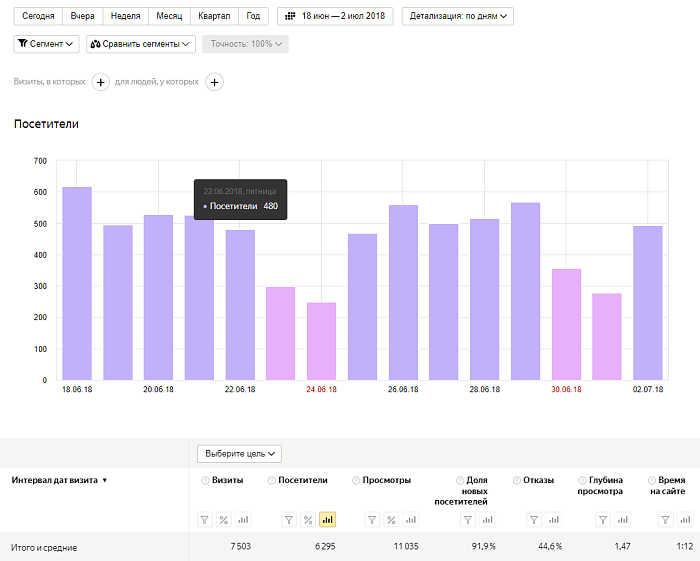Toggle chart icon under Глубина просмотра
This screenshot has width=700, height=561.
(622, 520)
